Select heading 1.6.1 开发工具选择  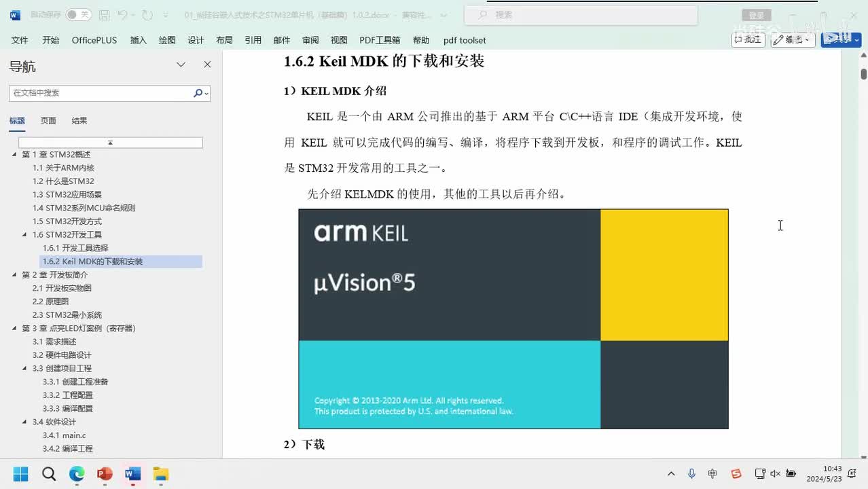[75, 248]
